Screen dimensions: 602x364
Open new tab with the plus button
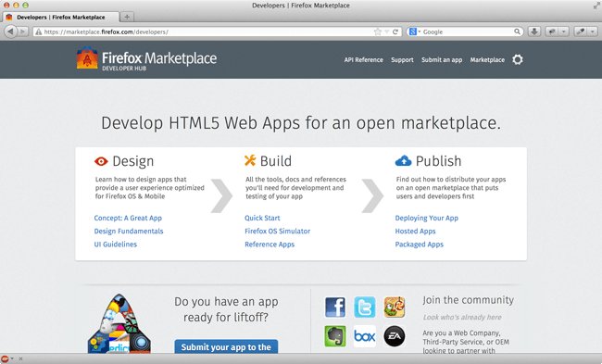click(x=127, y=17)
